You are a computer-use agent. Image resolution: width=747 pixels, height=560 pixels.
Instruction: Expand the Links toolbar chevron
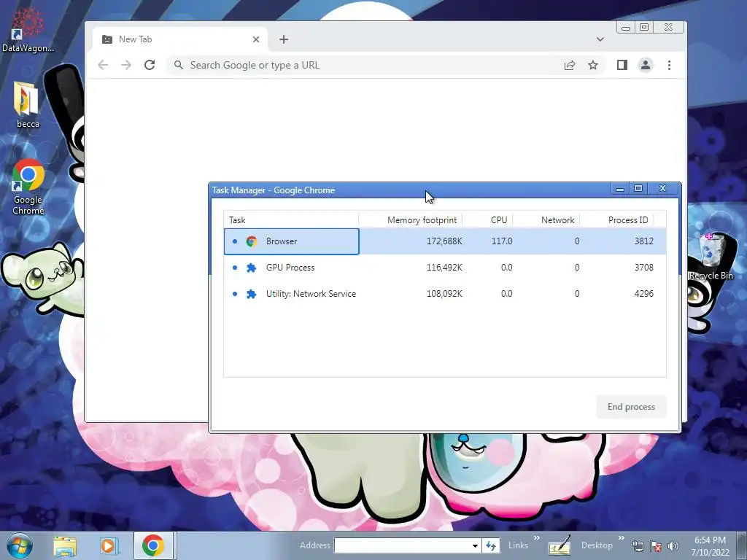click(x=537, y=538)
